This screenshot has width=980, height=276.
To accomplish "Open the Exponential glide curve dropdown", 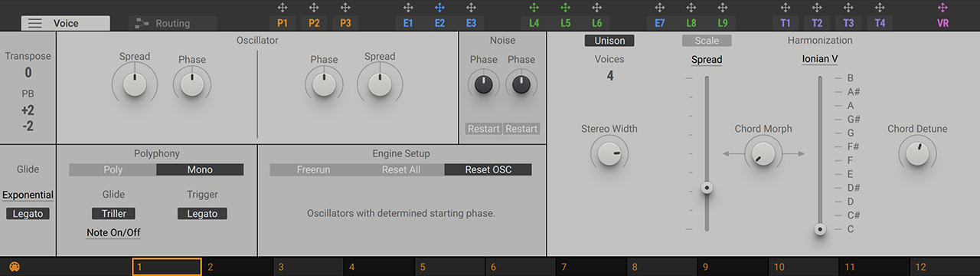I will point(28,195).
